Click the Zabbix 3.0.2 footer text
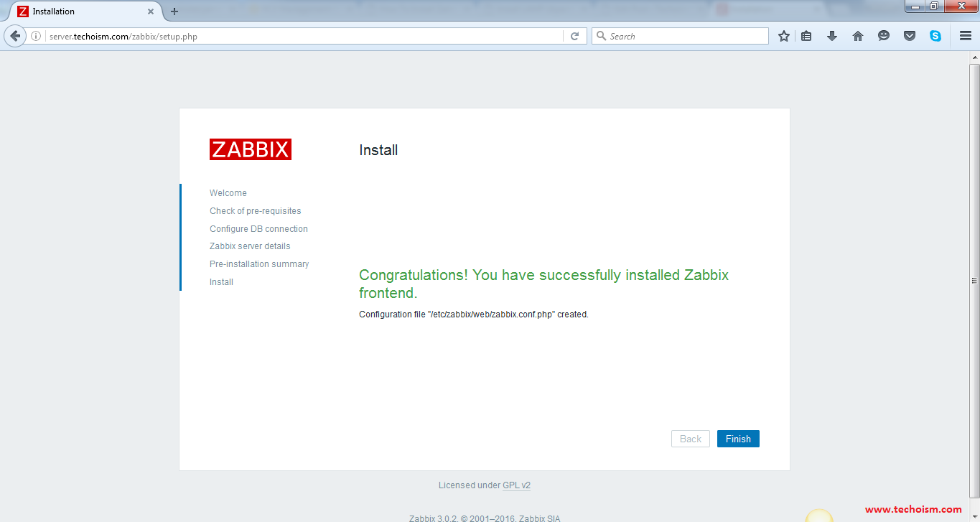This screenshot has width=980, height=522. [x=485, y=518]
